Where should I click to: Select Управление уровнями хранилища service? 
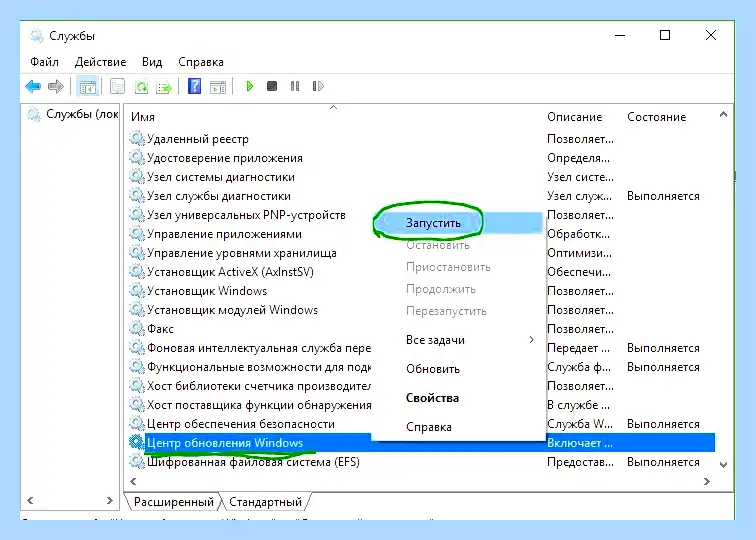pyautogui.click(x=242, y=253)
